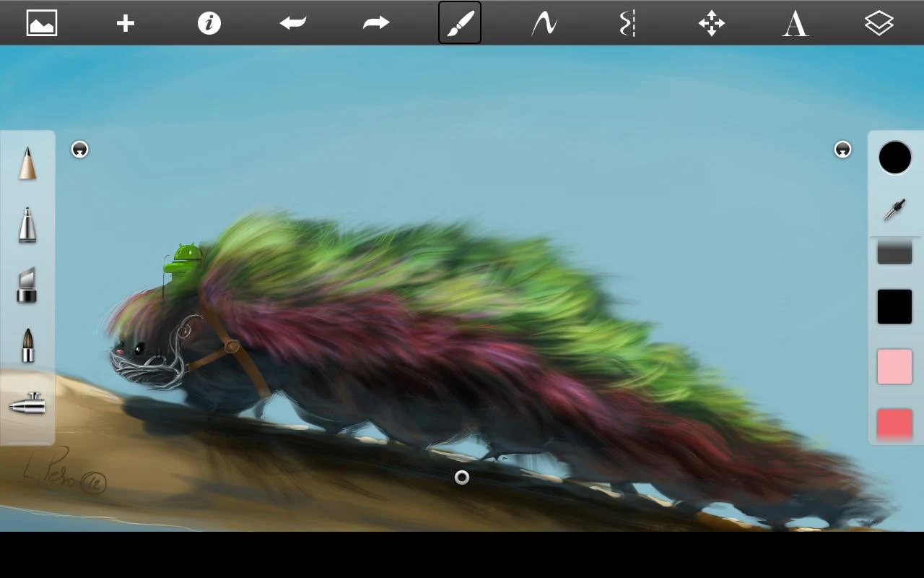Tap the brush puck above the brush palette

click(79, 150)
